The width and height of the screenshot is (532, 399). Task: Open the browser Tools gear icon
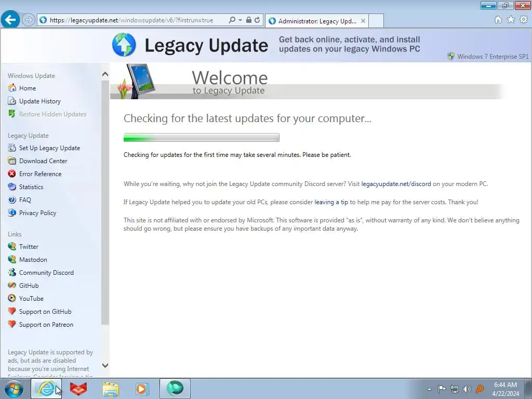(524, 20)
